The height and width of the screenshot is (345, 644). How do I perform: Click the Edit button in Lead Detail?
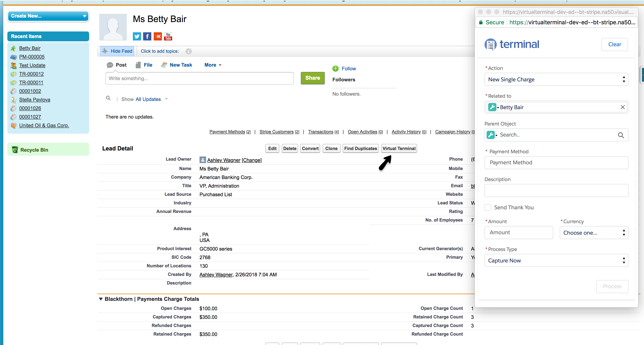[272, 149]
